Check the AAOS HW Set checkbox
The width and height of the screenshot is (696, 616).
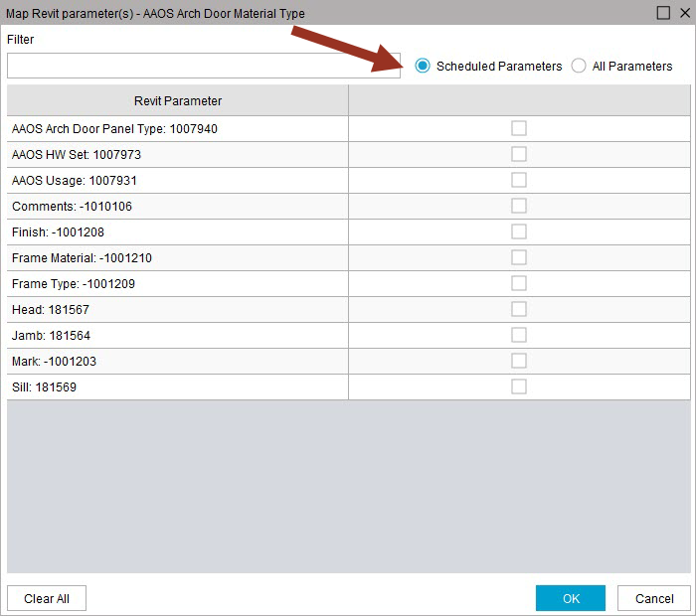(x=518, y=154)
